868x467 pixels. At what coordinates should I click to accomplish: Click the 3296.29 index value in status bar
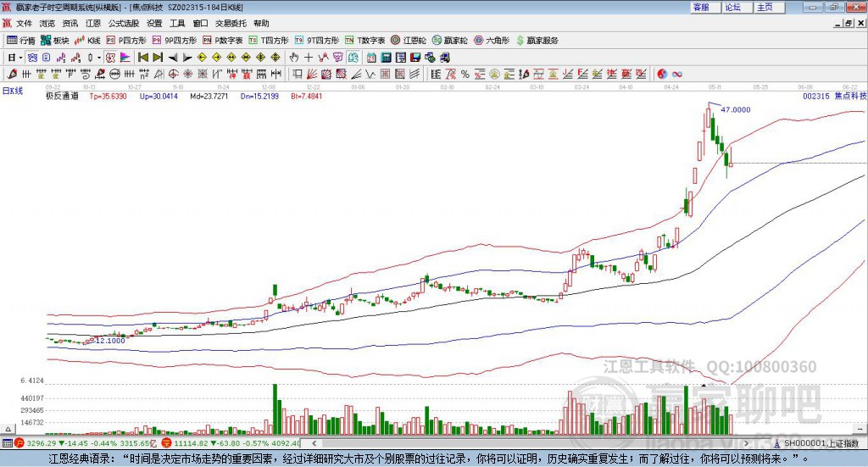click(41, 443)
